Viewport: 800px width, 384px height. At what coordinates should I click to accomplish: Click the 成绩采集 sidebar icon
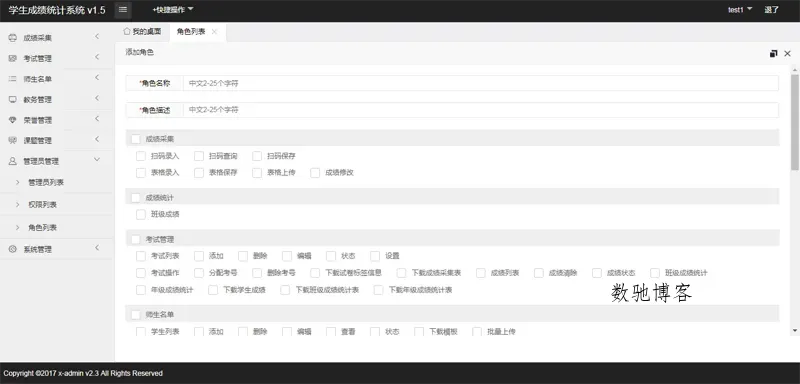click(x=13, y=38)
